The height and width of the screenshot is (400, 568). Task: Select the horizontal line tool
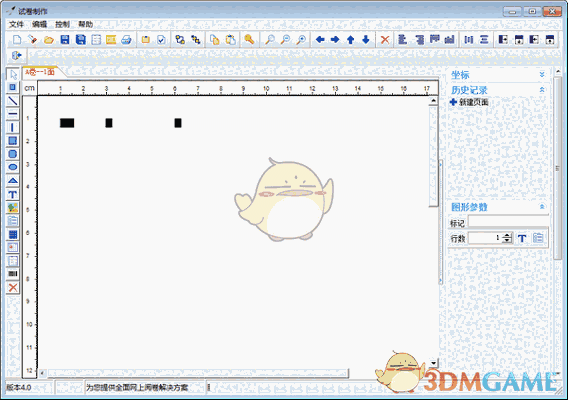13,114
